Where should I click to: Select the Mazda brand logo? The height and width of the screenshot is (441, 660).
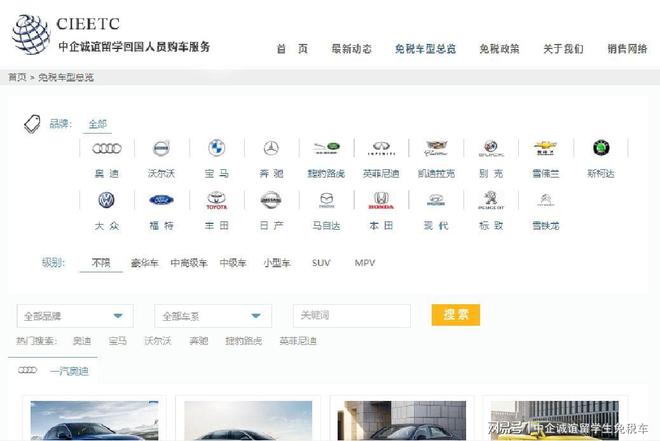coord(326,200)
